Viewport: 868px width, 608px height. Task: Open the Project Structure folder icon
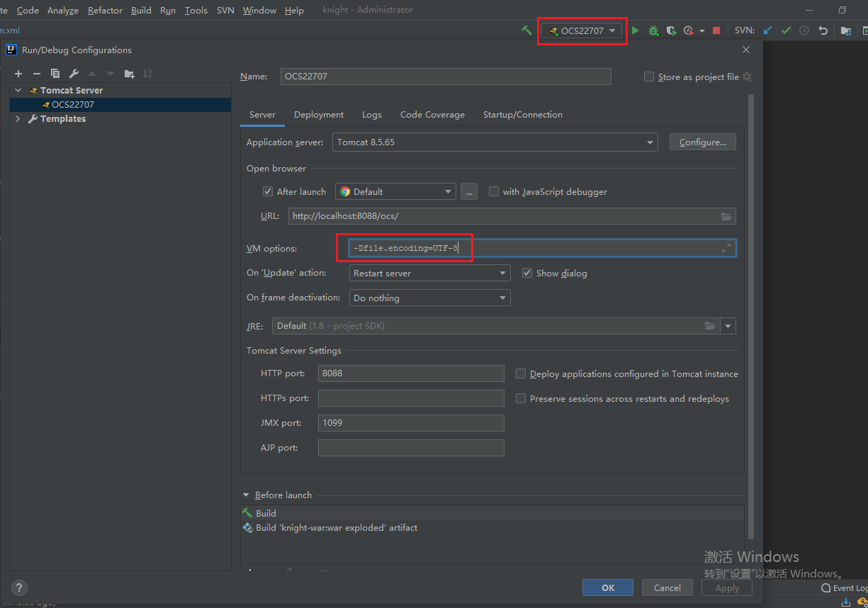[846, 30]
